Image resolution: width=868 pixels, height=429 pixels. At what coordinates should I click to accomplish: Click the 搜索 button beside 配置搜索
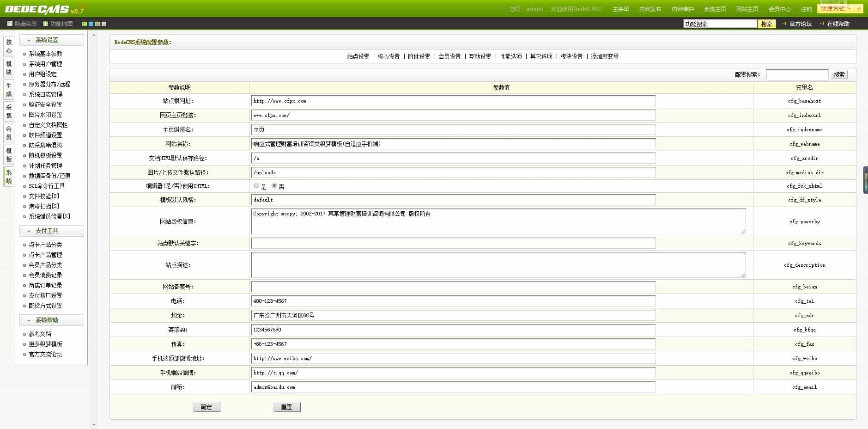(839, 75)
